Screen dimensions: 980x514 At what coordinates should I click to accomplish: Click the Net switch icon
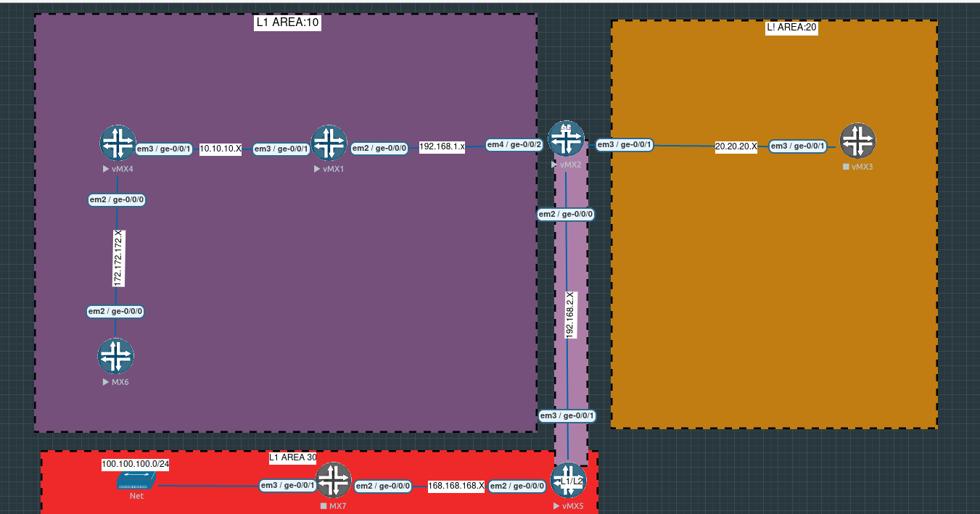tap(135, 480)
